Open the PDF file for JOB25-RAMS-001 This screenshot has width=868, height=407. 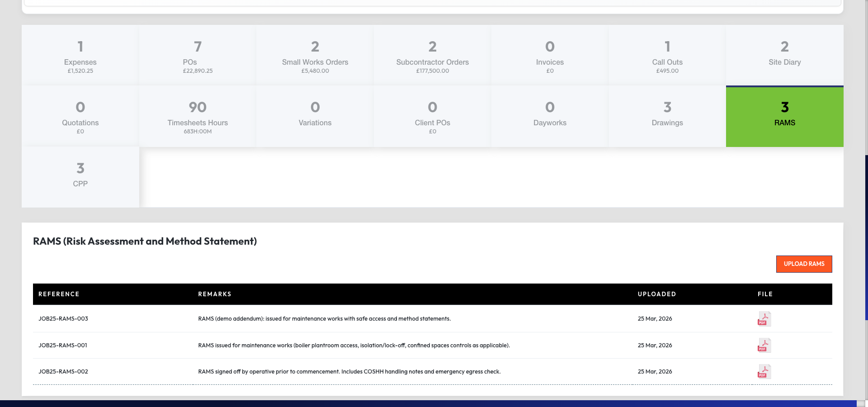[x=764, y=345]
